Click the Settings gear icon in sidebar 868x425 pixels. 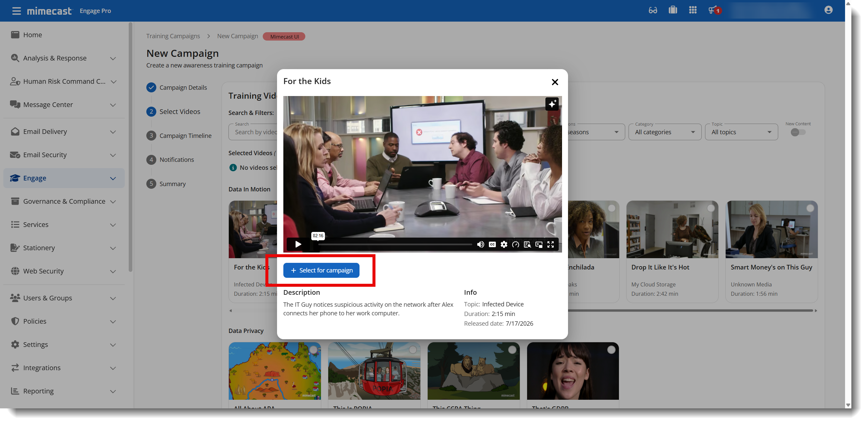pos(15,344)
